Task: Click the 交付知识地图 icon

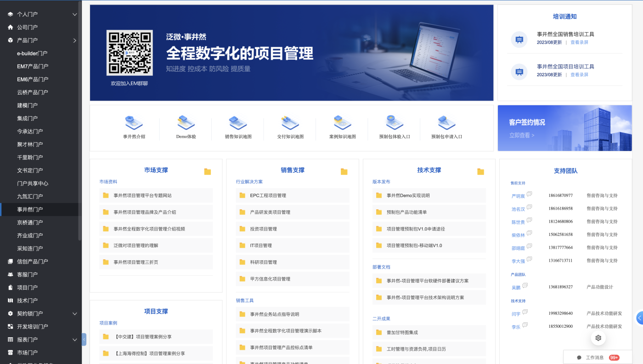Action: 290,123
